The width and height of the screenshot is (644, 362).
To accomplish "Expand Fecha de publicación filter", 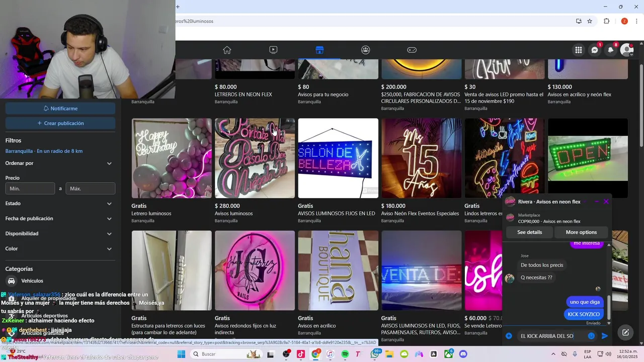I will coord(59,219).
